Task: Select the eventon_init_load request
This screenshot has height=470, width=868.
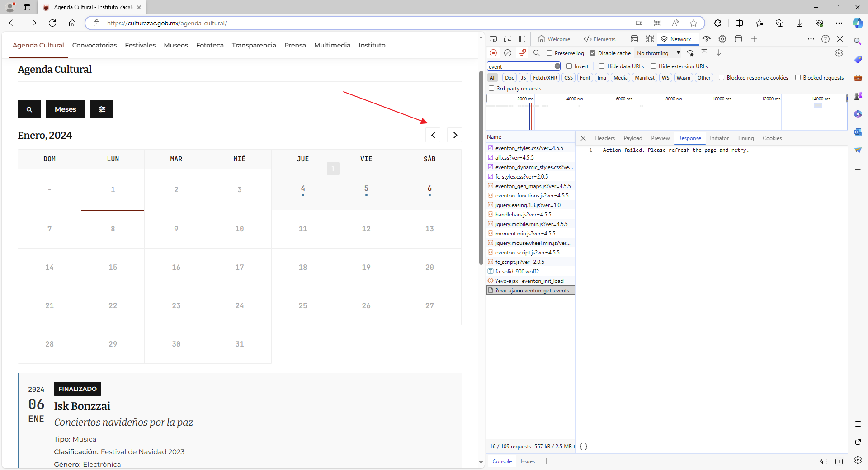Action: [x=530, y=281]
